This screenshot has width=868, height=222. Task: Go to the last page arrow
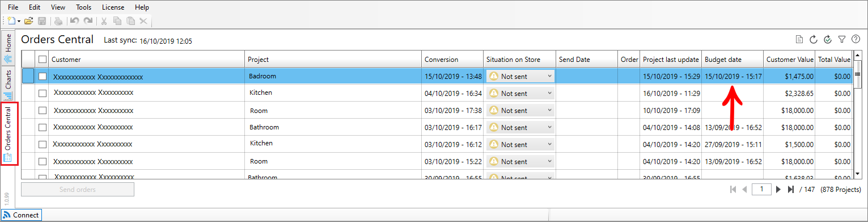(791, 189)
